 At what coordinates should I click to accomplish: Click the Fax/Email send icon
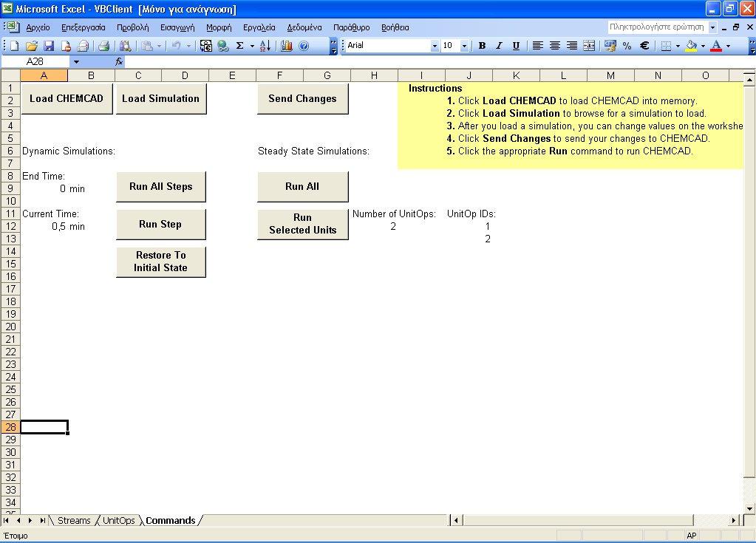pyautogui.click(x=84, y=46)
